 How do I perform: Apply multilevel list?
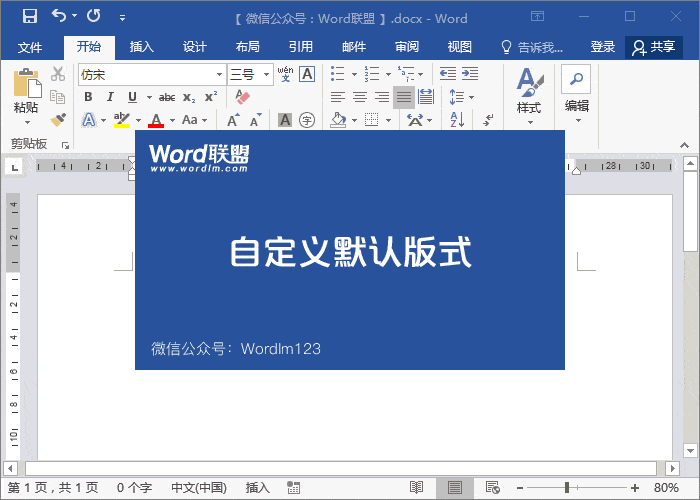point(406,74)
